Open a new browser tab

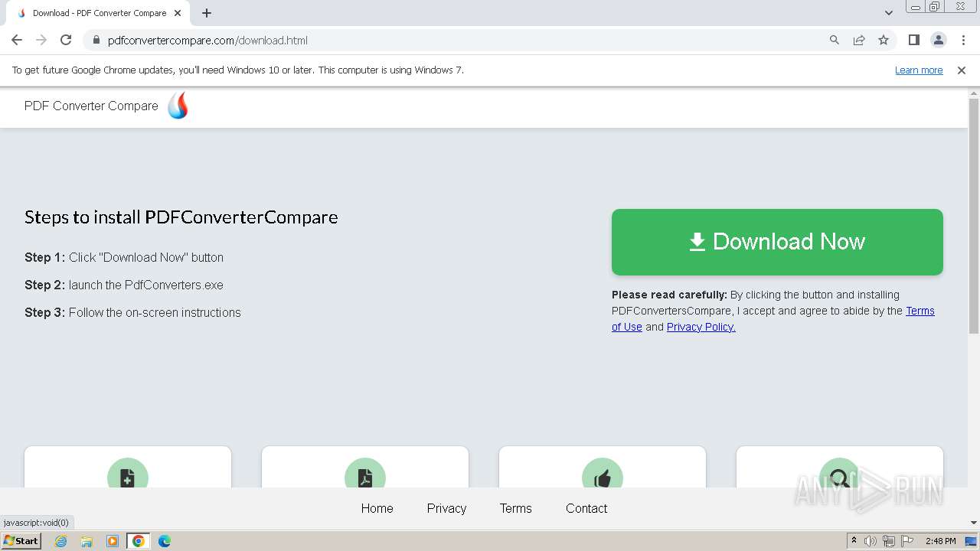click(x=207, y=13)
